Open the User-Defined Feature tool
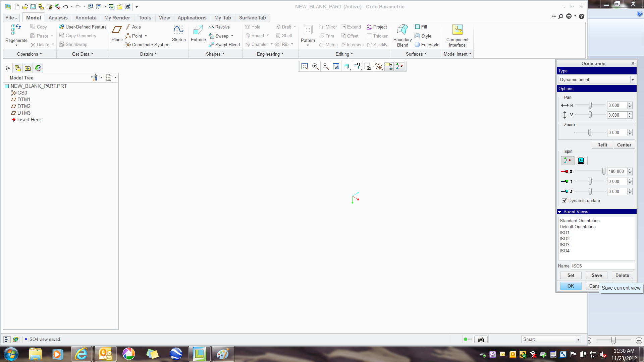This screenshot has width=644, height=362. (83, 27)
